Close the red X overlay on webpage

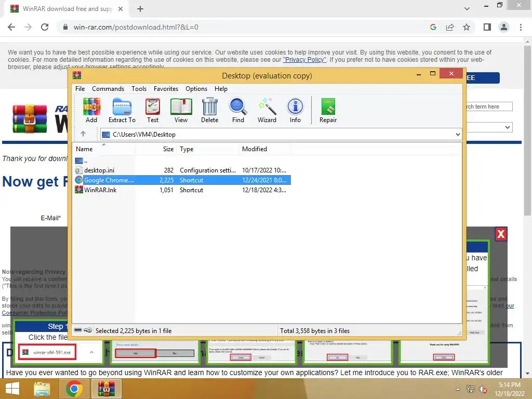coord(501,234)
